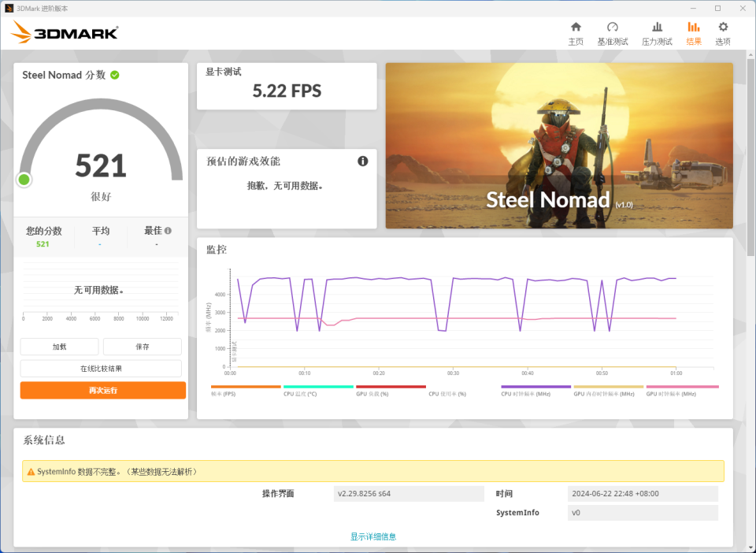Click the 操作界面 version field v2.29.8256 s64
This screenshot has height=553, width=756.
coord(409,494)
